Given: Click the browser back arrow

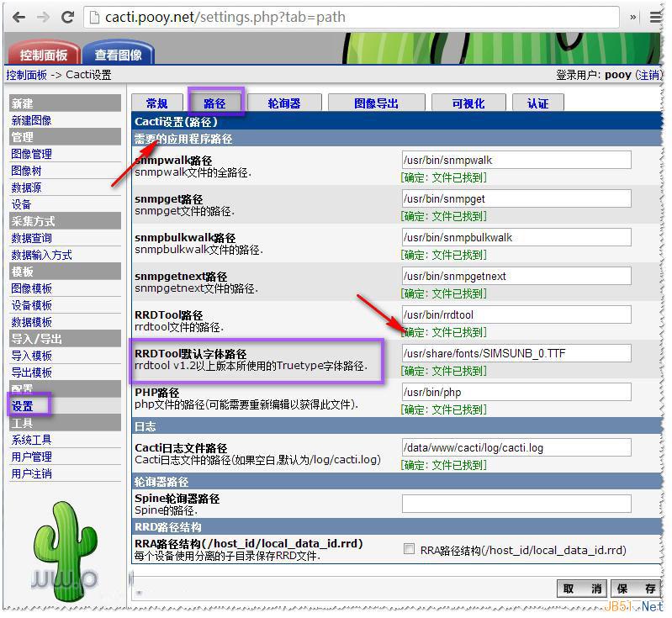Looking at the screenshot, I should pos(19,17).
